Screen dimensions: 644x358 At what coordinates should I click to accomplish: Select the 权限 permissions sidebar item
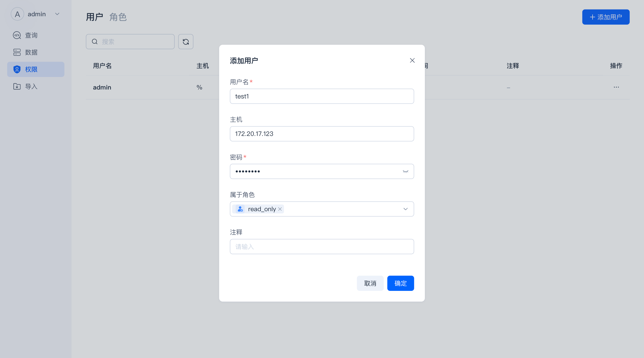click(31, 69)
